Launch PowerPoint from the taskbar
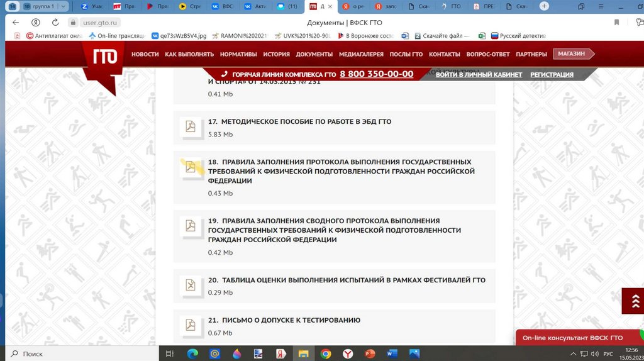 369,354
